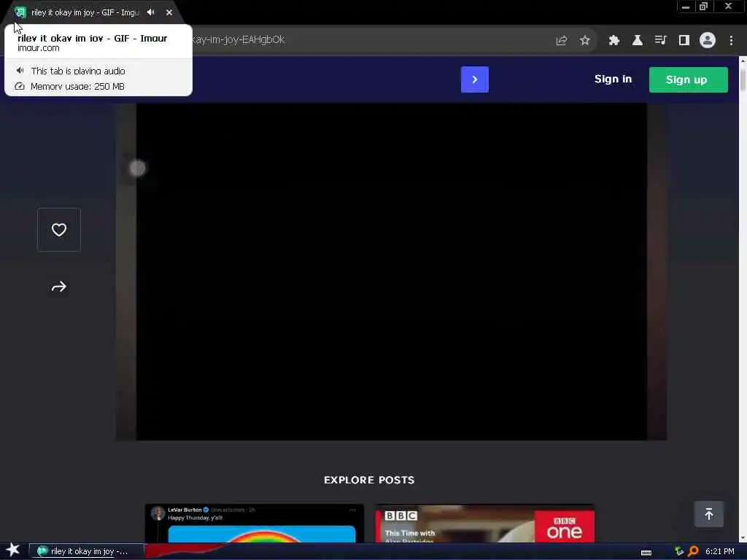Viewport: 747px width, 560px height.
Task: Favorite the post with the heart icon
Action: (x=59, y=230)
